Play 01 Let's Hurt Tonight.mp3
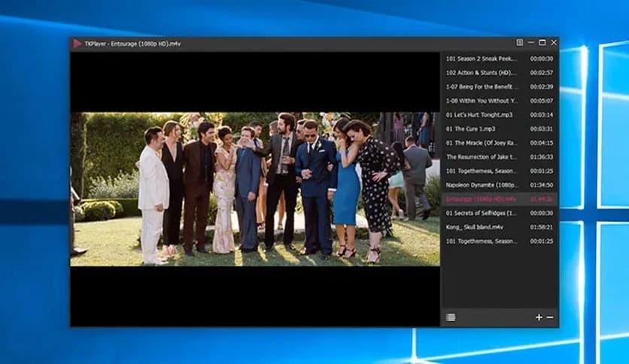This screenshot has height=364, width=629. (479, 115)
